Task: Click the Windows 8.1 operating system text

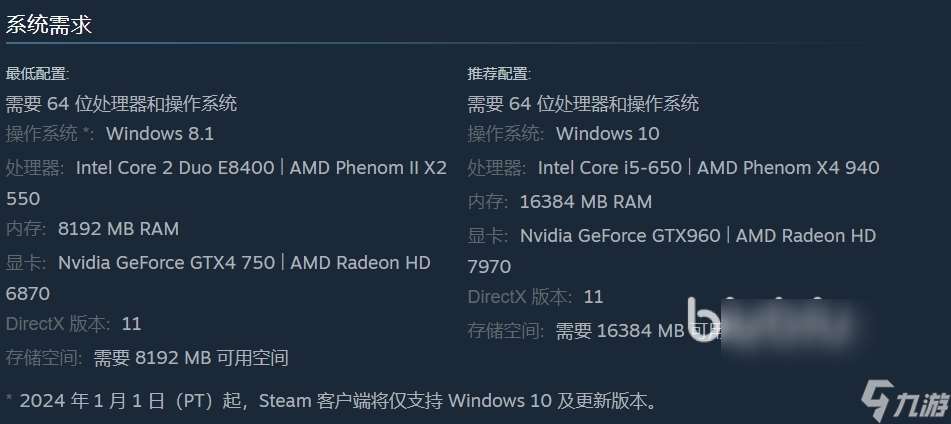Action: (x=160, y=133)
